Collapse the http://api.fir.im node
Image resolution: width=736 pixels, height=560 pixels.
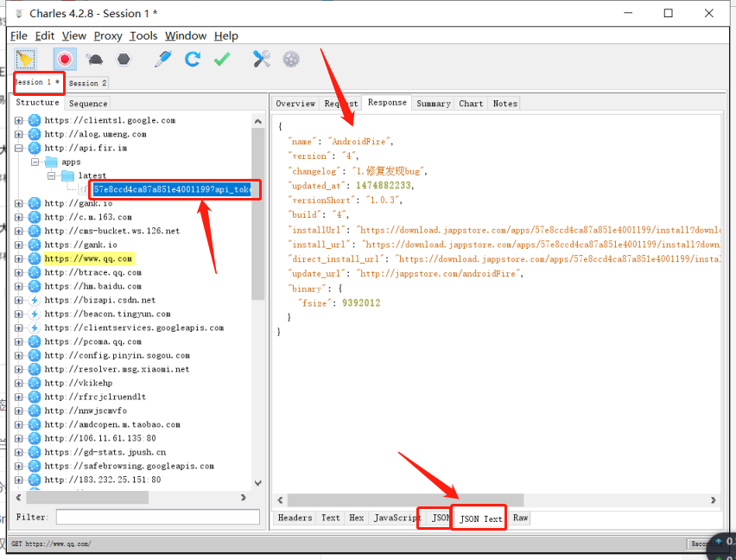[18, 148]
